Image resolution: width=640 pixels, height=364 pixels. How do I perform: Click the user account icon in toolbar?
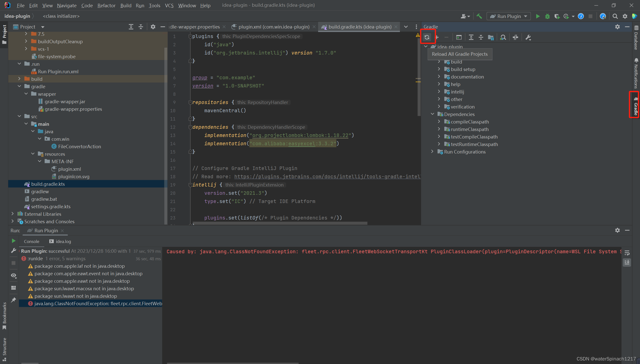(465, 16)
